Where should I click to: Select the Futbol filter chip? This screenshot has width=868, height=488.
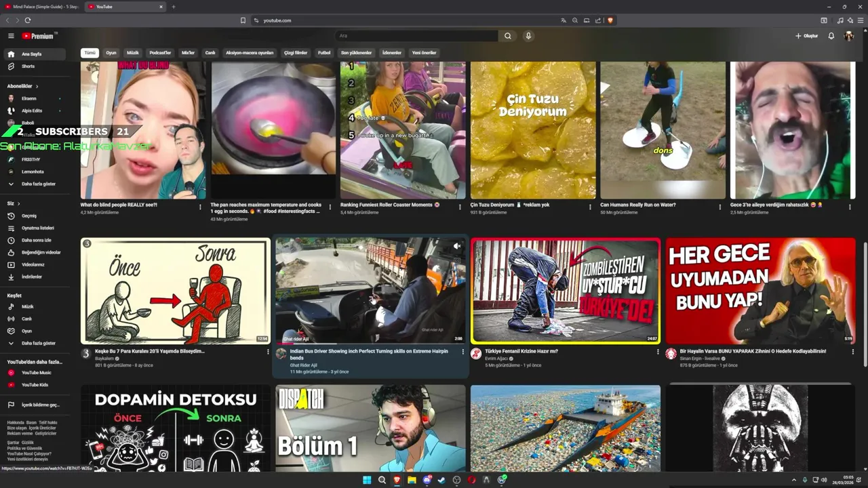324,53
